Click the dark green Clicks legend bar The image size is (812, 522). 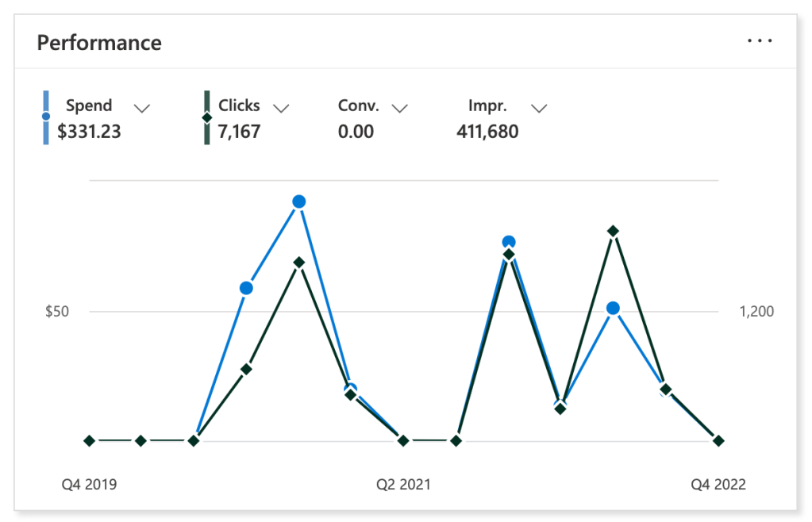click(x=207, y=117)
